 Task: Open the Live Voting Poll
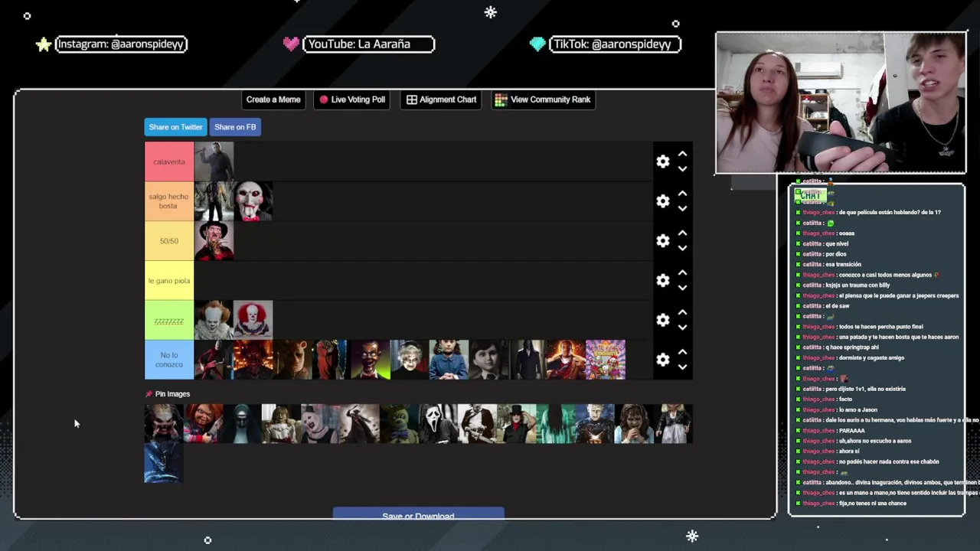point(352,99)
